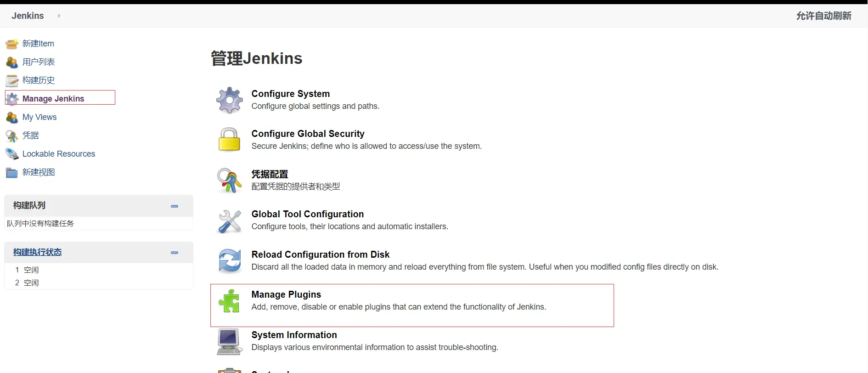Open the 构建执行状态 header link
Image resolution: width=868 pixels, height=373 pixels.
pyautogui.click(x=37, y=252)
